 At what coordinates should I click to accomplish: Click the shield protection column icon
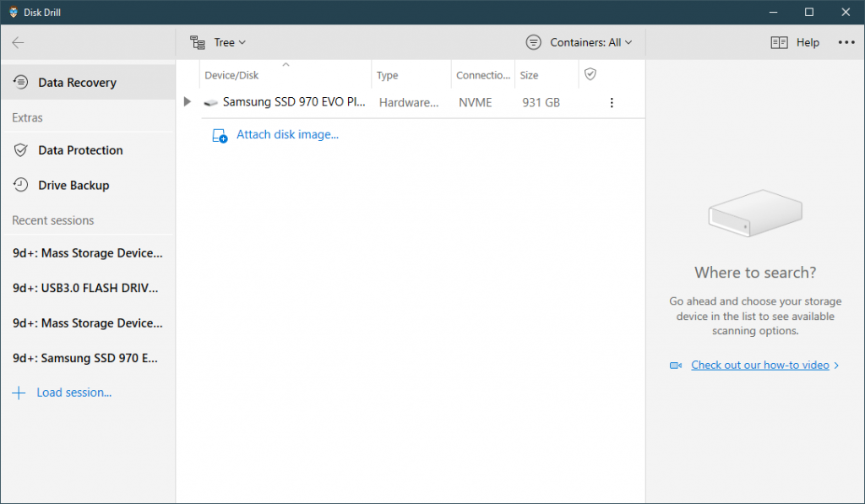[590, 74]
